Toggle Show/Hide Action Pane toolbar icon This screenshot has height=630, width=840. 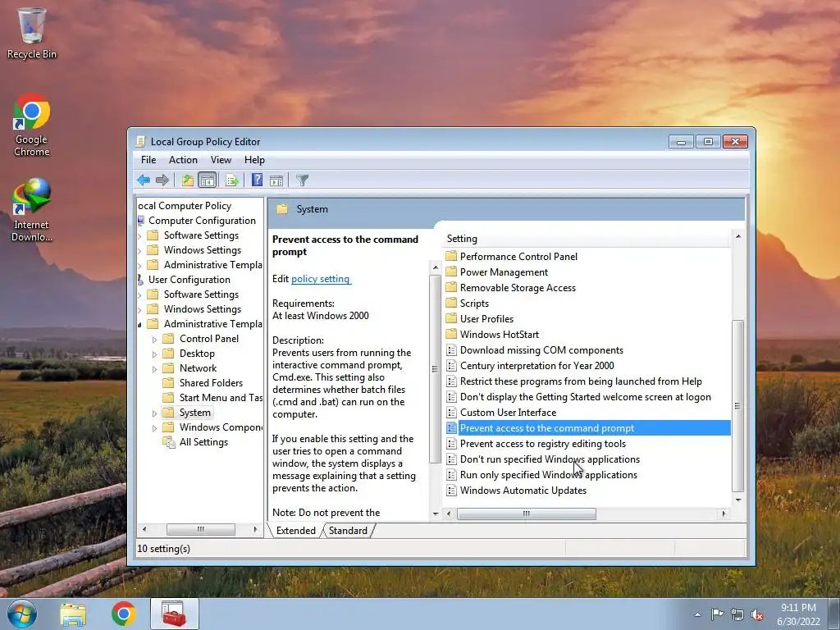pyautogui.click(x=276, y=180)
